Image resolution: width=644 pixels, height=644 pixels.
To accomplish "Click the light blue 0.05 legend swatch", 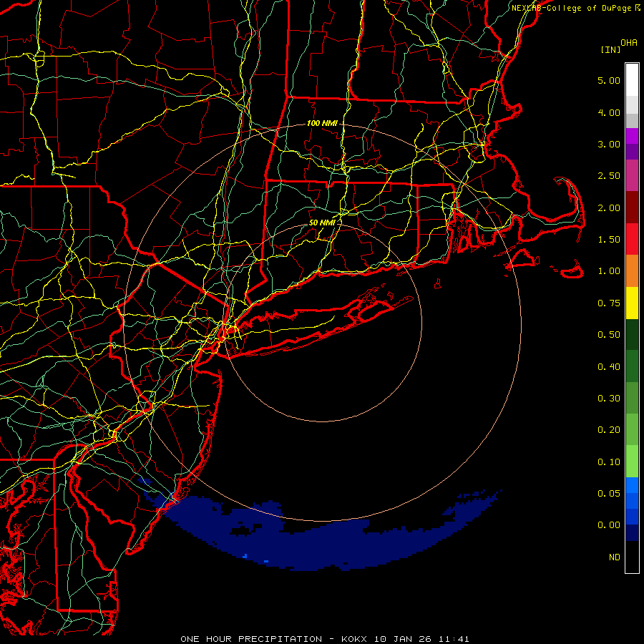I will pyautogui.click(x=632, y=485).
